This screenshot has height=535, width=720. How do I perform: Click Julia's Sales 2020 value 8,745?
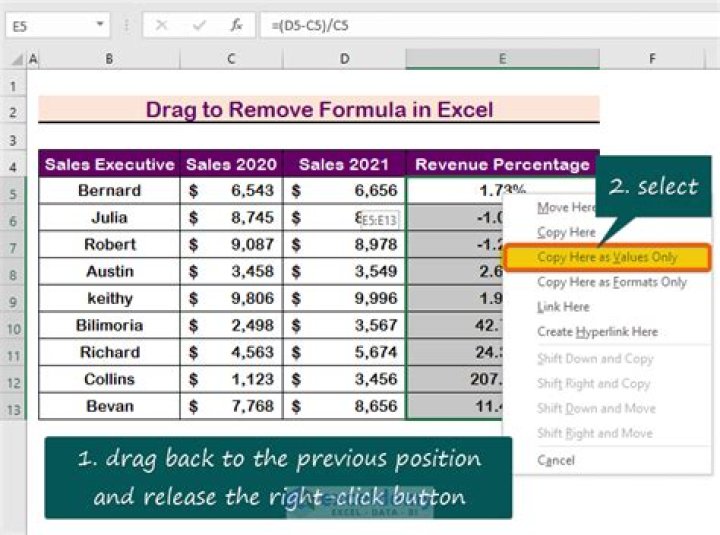(231, 217)
